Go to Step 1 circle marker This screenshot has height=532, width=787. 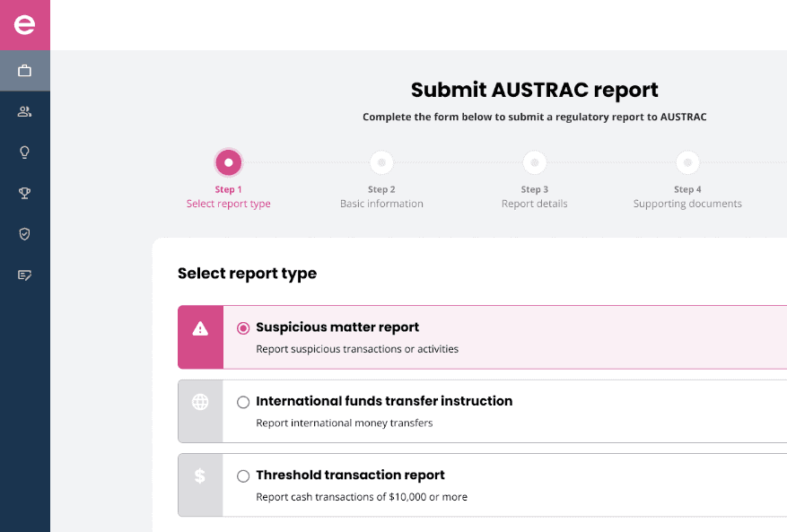(x=229, y=162)
